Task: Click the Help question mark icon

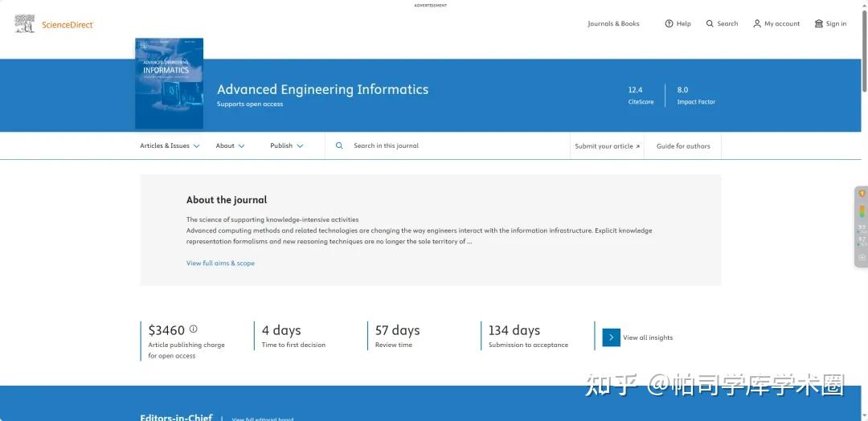Action: click(x=669, y=24)
